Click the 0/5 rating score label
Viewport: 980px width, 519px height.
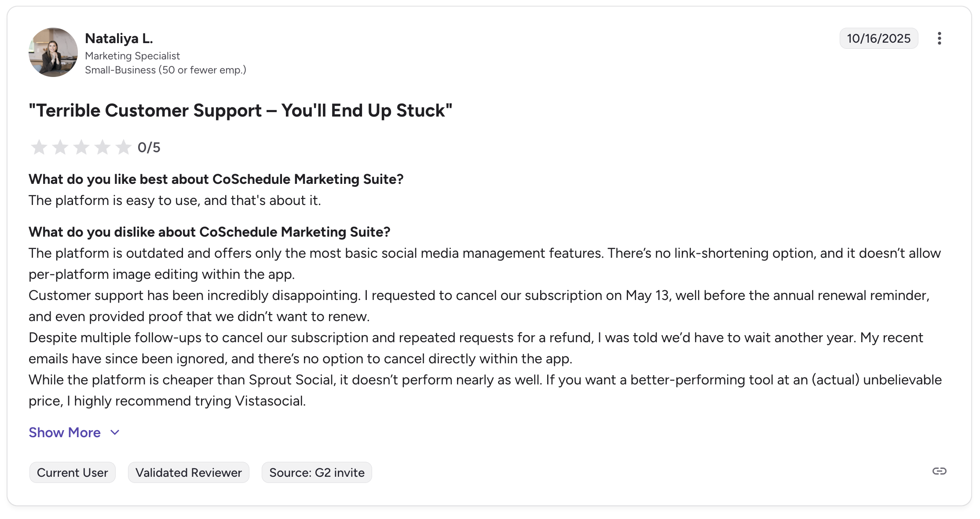[x=149, y=148]
